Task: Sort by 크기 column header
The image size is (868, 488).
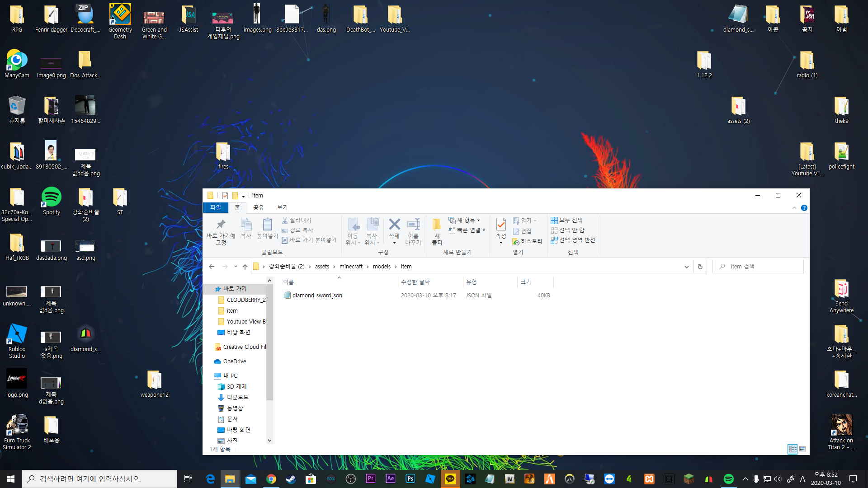Action: [535, 282]
